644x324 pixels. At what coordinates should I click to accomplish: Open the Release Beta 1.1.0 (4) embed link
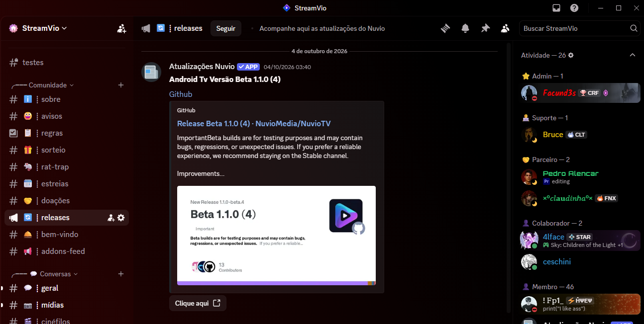pyautogui.click(x=254, y=124)
